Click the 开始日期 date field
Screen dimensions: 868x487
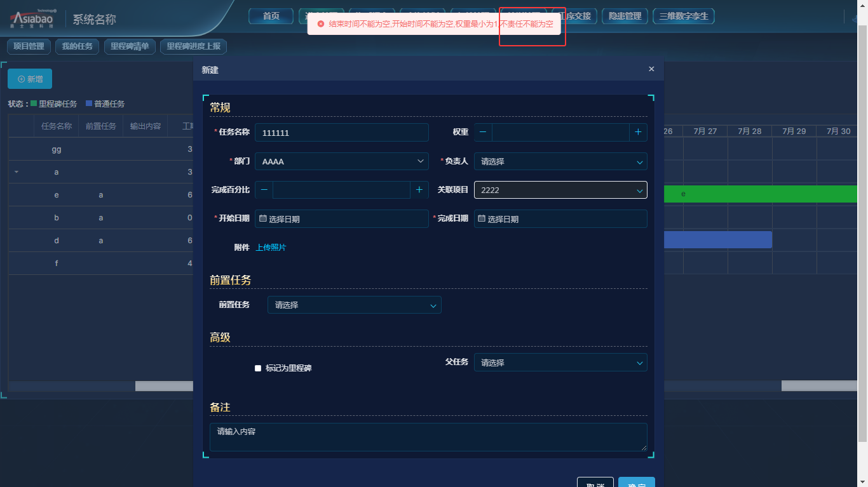click(x=342, y=218)
